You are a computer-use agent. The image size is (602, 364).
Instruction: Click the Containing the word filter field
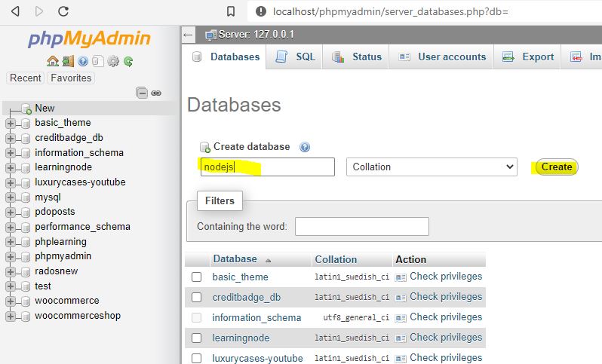(x=361, y=226)
